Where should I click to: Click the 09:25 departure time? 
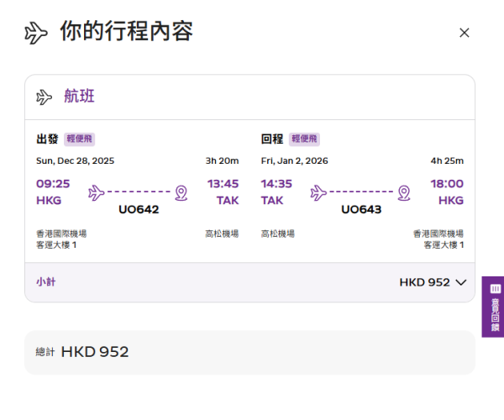(53, 184)
